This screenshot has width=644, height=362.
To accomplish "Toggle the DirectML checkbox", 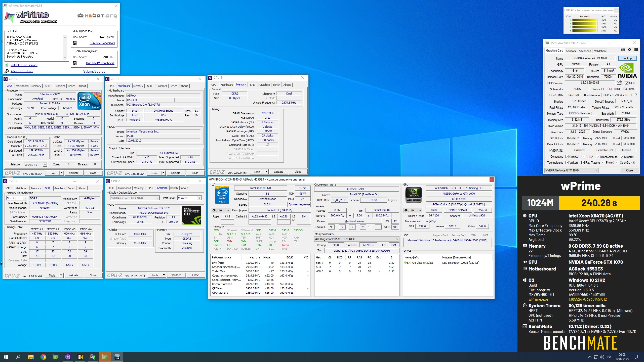I will pyautogui.click(x=622, y=157).
